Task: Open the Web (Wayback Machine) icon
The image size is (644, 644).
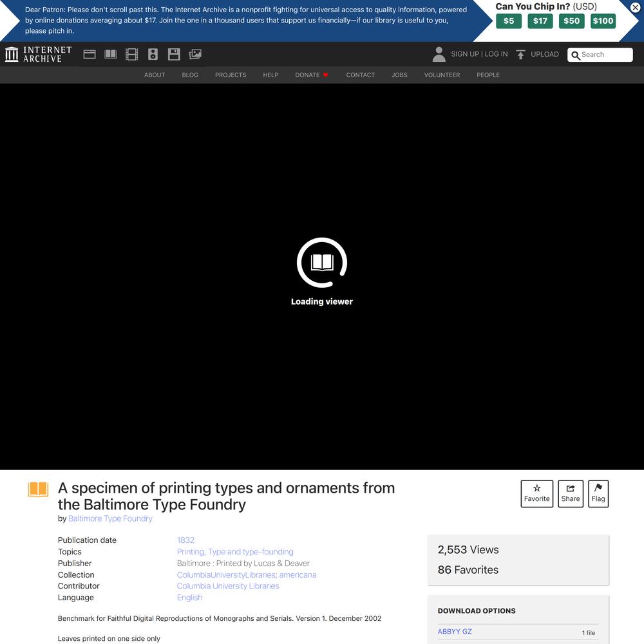Action: [90, 54]
